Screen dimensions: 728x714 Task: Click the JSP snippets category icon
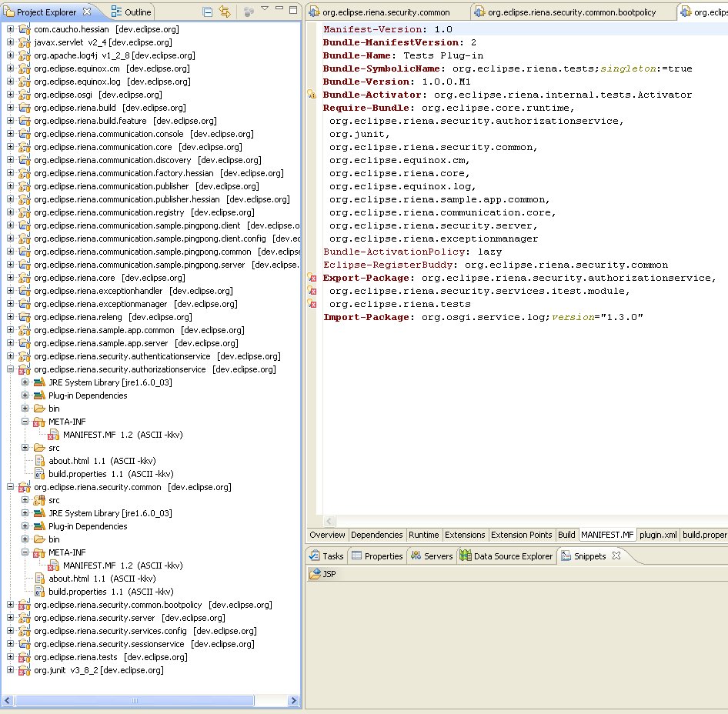pos(316,574)
